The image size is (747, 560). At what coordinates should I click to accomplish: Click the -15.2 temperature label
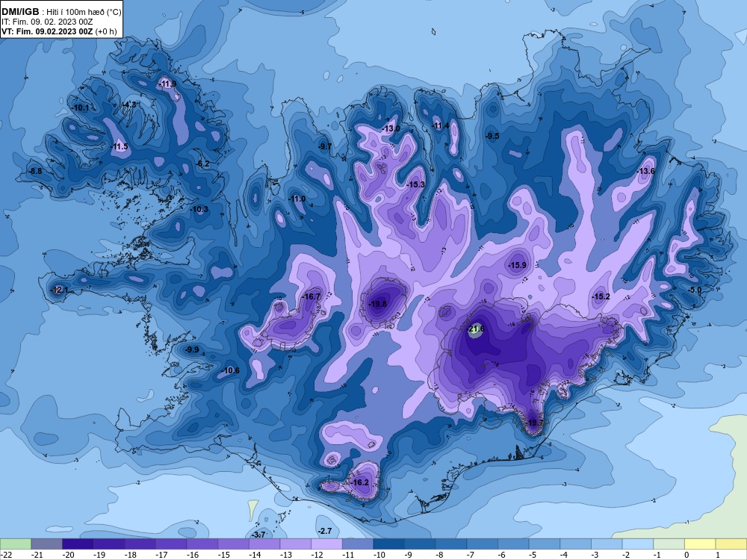[601, 296]
